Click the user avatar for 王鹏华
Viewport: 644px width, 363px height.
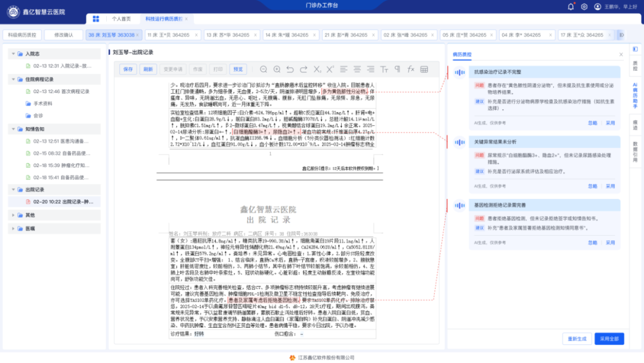(x=597, y=7)
